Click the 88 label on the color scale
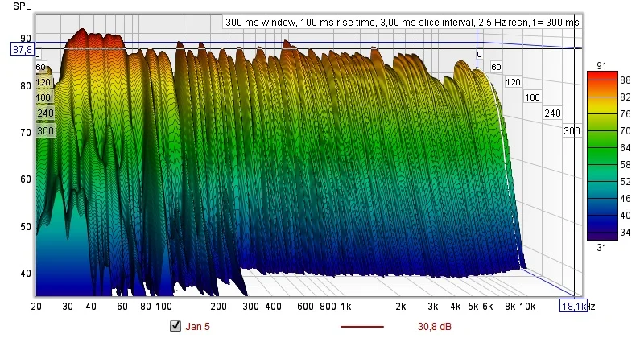The image size is (644, 338). [625, 80]
